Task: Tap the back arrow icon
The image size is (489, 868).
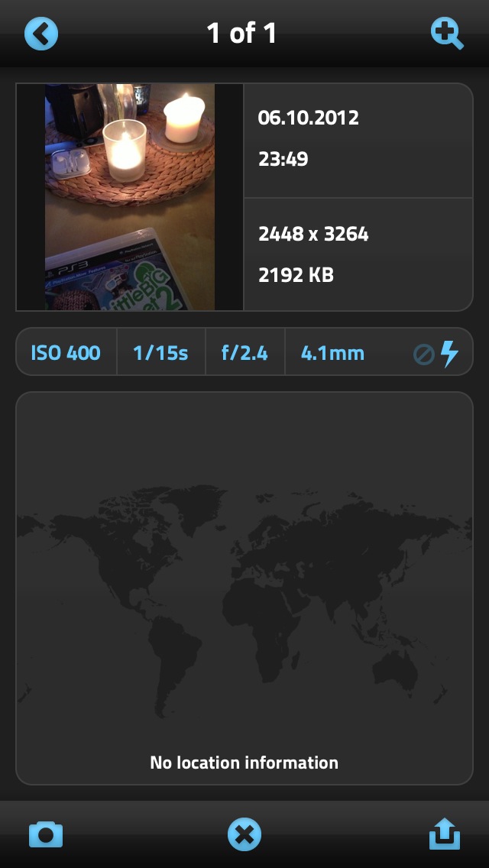Action: [x=41, y=34]
